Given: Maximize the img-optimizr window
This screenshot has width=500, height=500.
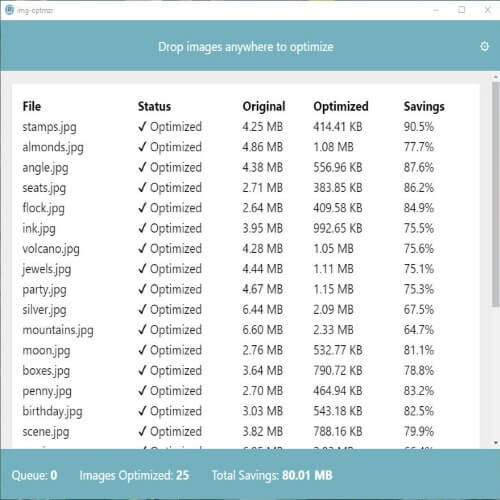Looking at the screenshot, I should click(x=462, y=10).
